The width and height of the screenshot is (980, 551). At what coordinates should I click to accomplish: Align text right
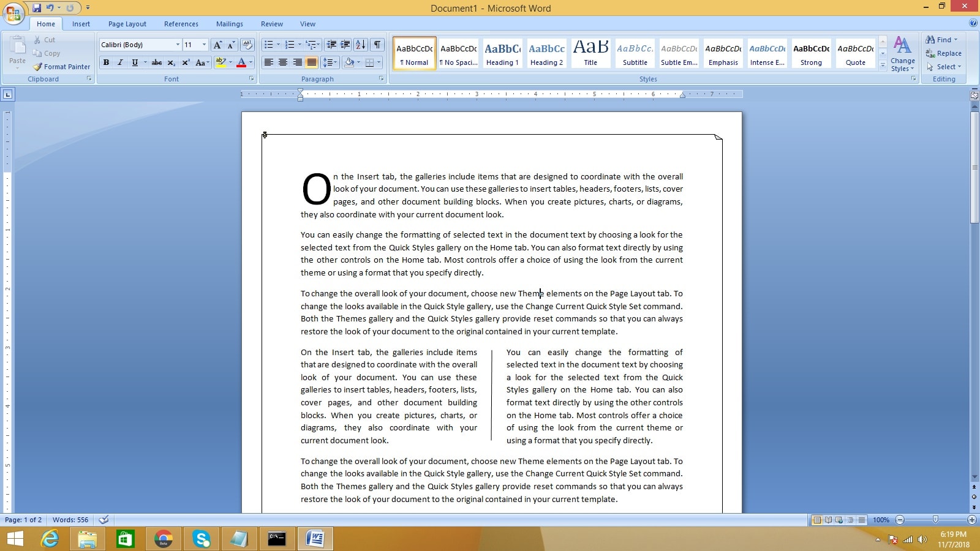coord(297,62)
